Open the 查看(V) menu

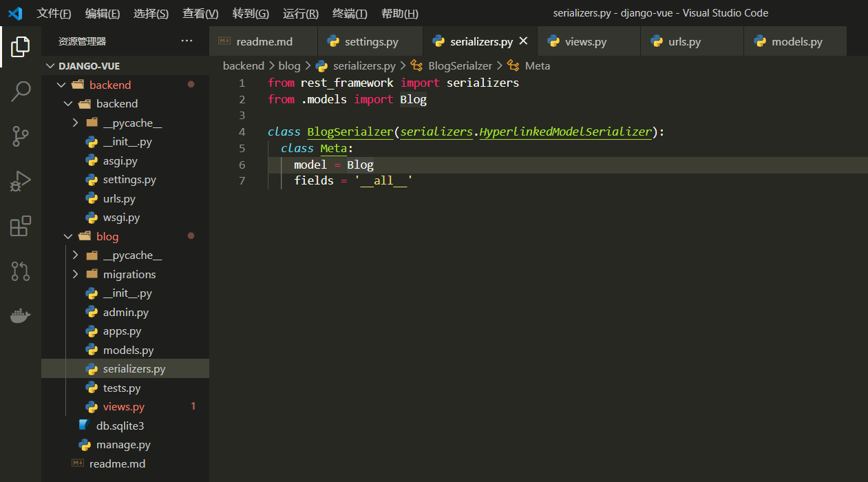click(x=200, y=13)
